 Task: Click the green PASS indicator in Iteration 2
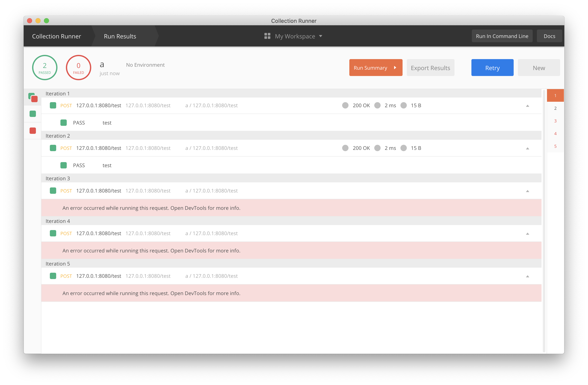click(x=64, y=165)
